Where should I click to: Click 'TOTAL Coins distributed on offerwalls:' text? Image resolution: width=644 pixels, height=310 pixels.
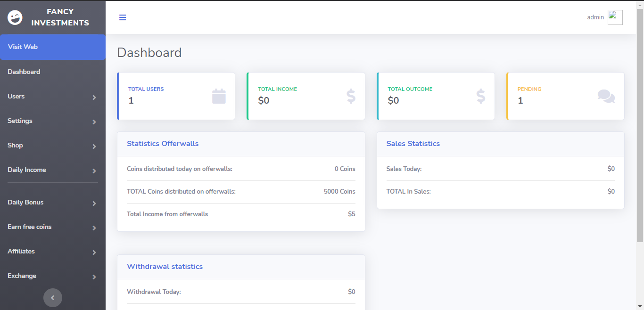tap(181, 191)
